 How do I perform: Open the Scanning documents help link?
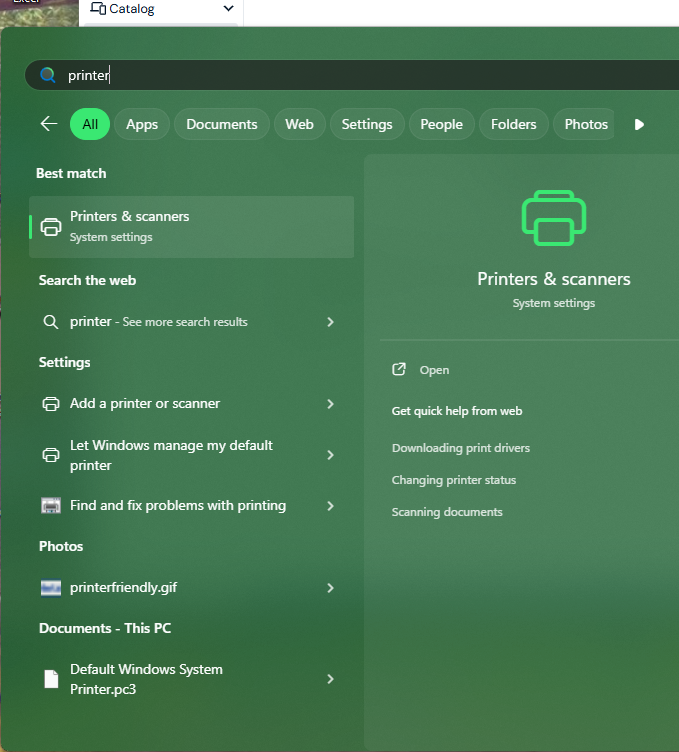tap(447, 512)
